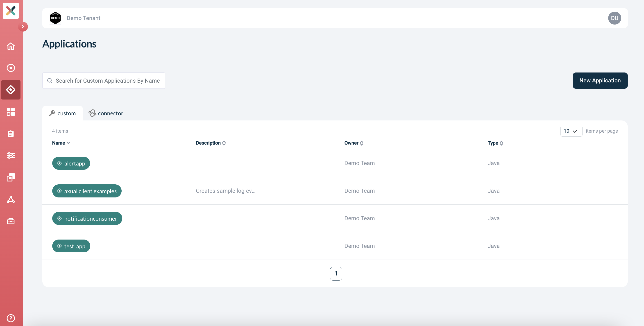644x326 pixels.
Task: Open the clipboard sidebar icon
Action: (x=11, y=134)
